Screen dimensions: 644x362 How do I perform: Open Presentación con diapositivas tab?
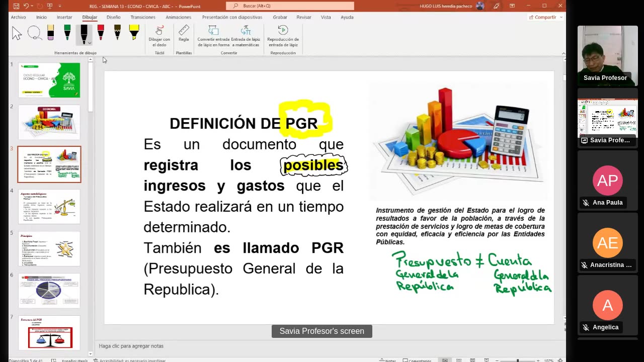[x=232, y=17]
